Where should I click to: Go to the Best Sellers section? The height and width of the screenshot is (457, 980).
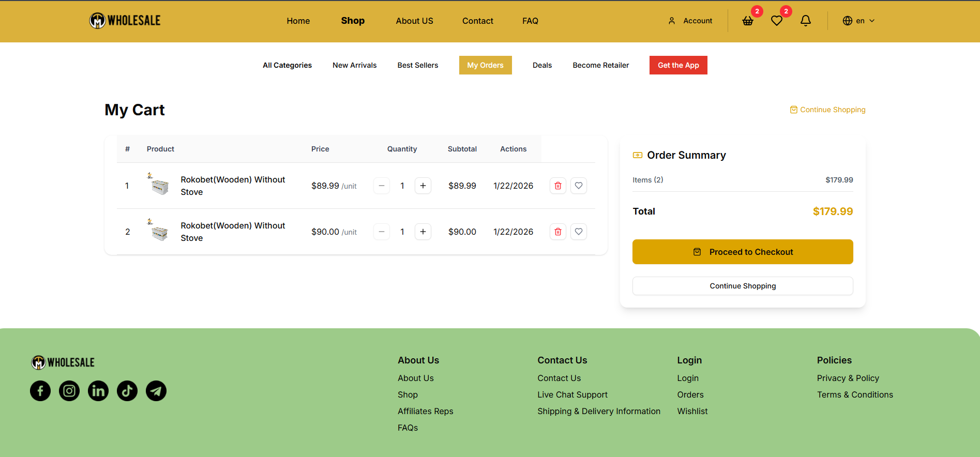(417, 65)
